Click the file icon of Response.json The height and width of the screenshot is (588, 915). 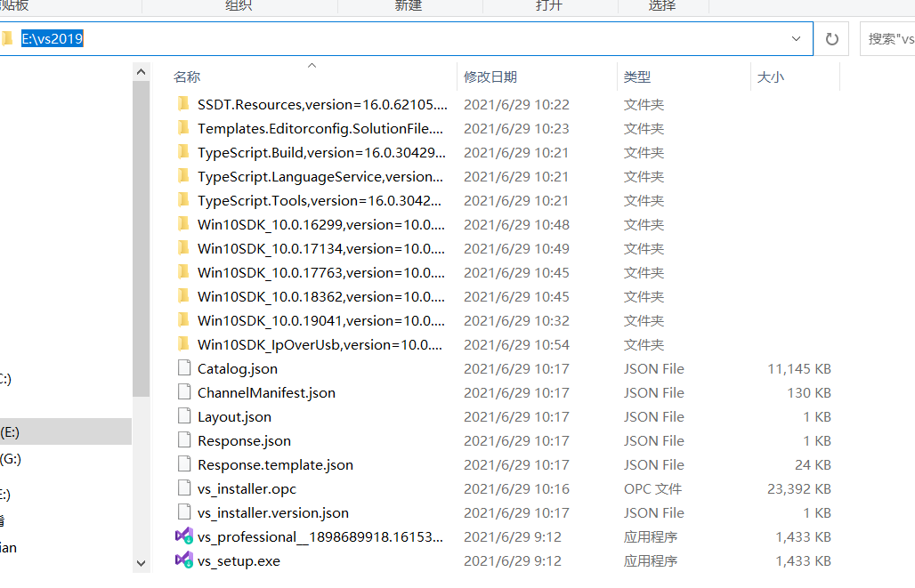pyautogui.click(x=184, y=439)
